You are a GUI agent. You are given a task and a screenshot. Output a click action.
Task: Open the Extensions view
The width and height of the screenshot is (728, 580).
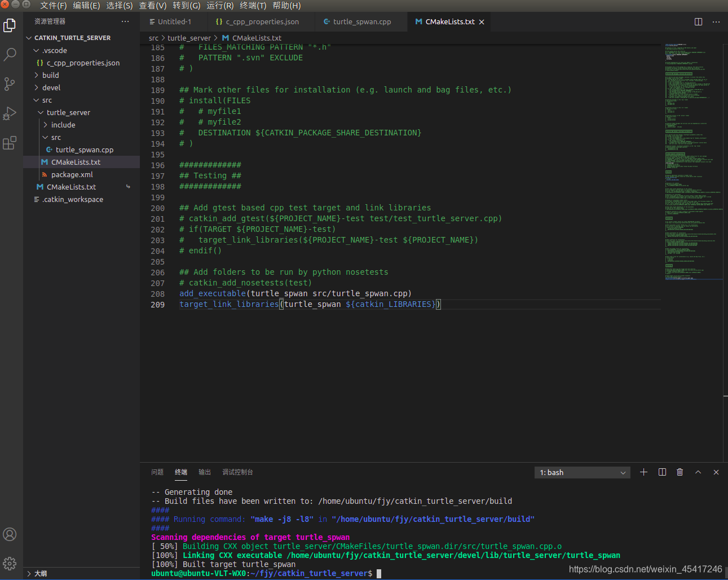[10, 143]
